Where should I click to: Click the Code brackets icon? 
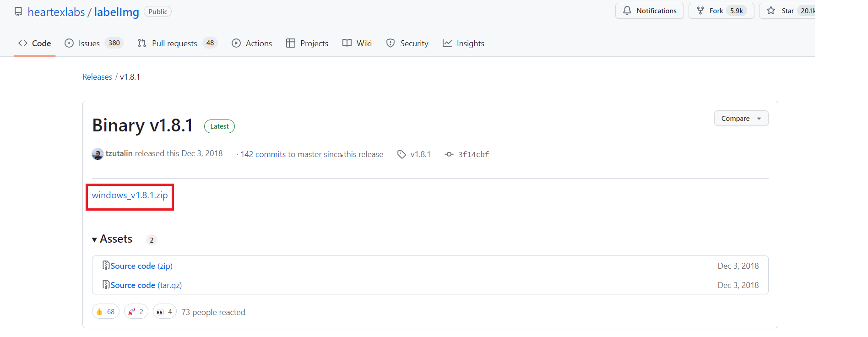point(23,43)
